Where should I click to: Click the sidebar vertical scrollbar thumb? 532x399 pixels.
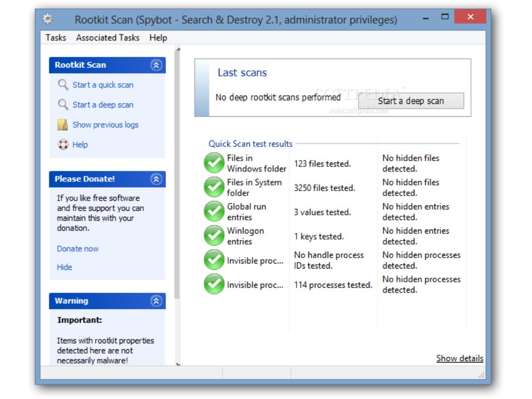point(177,175)
